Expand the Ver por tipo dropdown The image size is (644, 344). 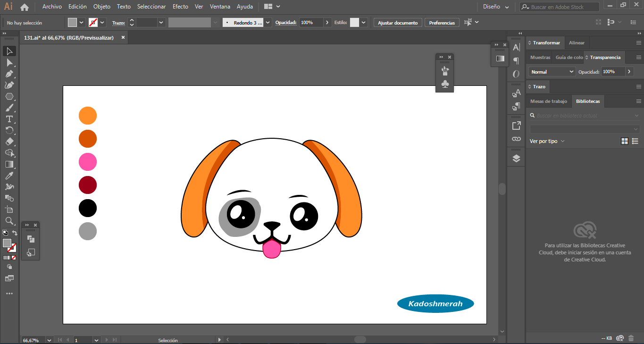point(547,141)
